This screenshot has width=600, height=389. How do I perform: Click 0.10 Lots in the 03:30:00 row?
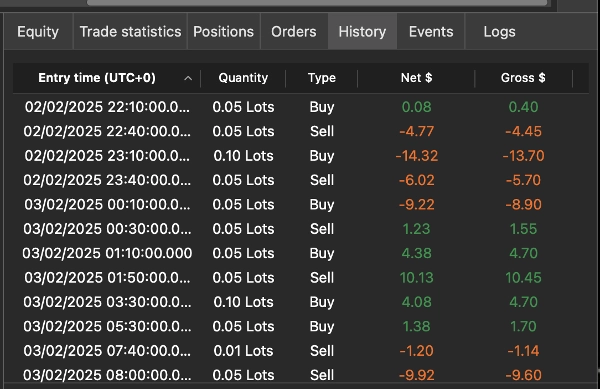[243, 302]
